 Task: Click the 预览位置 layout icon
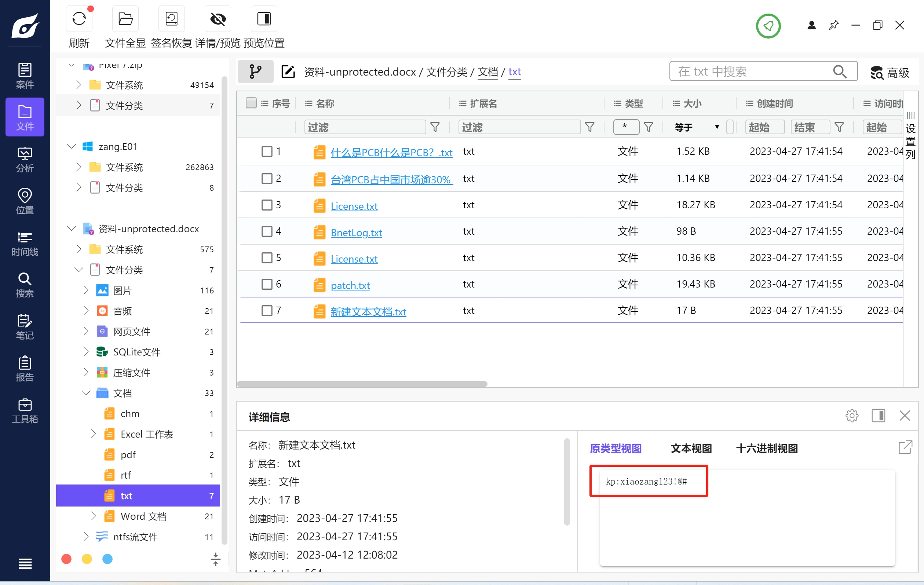[x=264, y=19]
